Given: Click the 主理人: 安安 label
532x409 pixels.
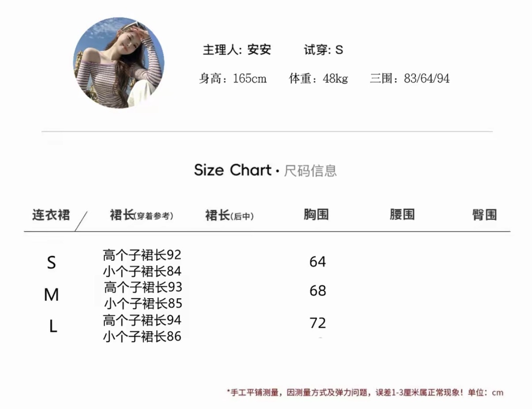Looking at the screenshot, I should [x=237, y=50].
